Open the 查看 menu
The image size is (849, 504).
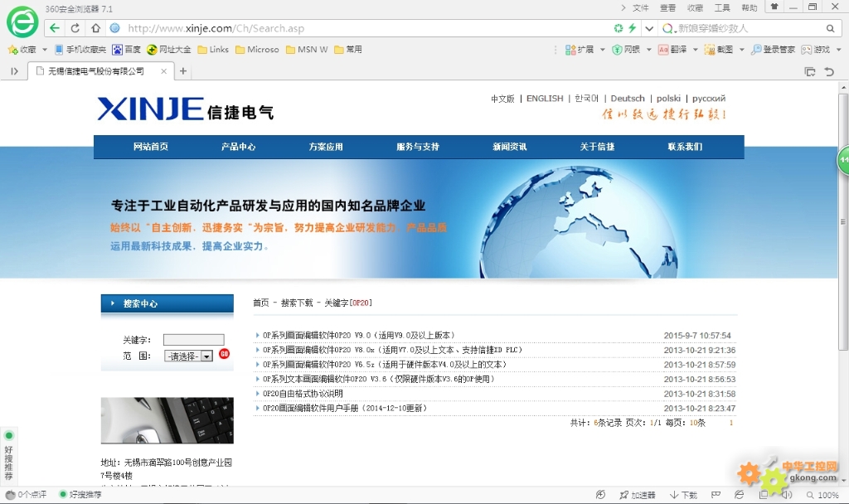(667, 7)
